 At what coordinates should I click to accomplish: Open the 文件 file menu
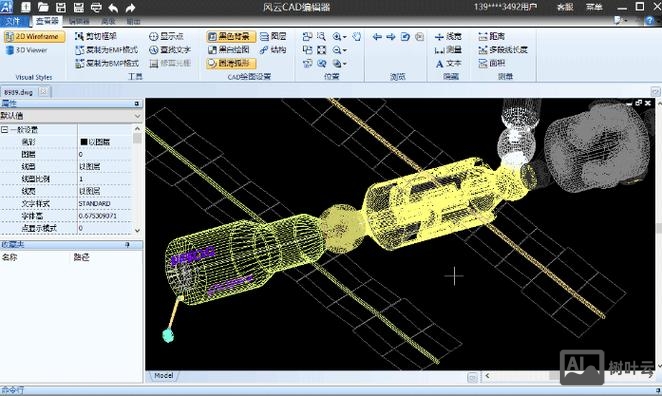click(14, 21)
